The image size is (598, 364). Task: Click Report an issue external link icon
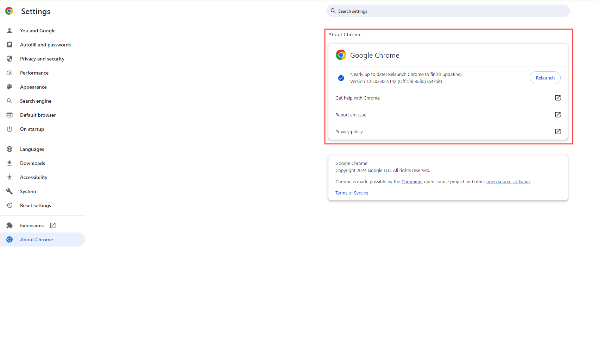point(558,115)
